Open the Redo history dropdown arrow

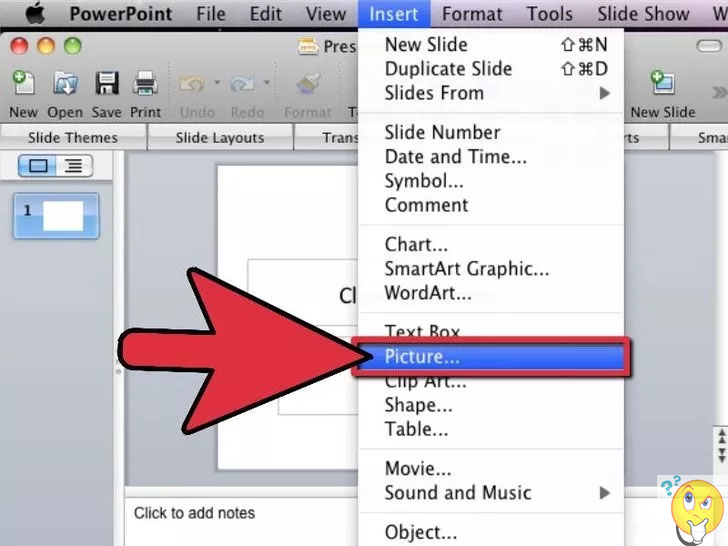tap(266, 83)
